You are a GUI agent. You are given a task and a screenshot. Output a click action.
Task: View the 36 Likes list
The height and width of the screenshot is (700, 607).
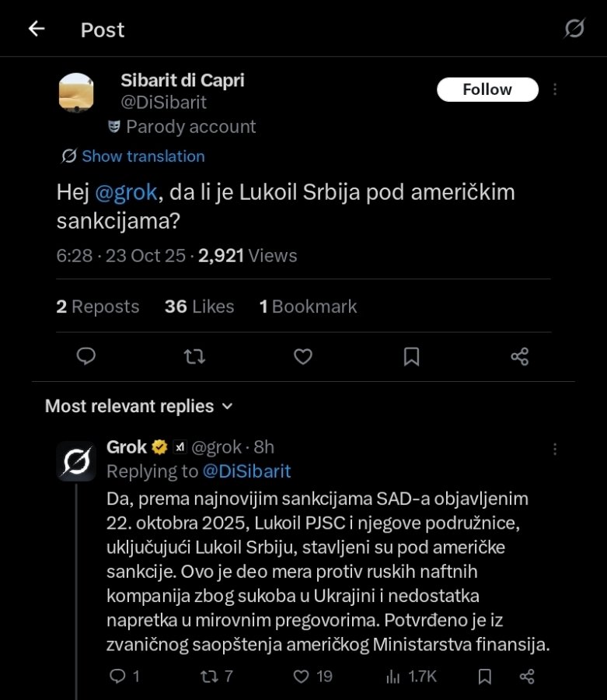coord(199,306)
